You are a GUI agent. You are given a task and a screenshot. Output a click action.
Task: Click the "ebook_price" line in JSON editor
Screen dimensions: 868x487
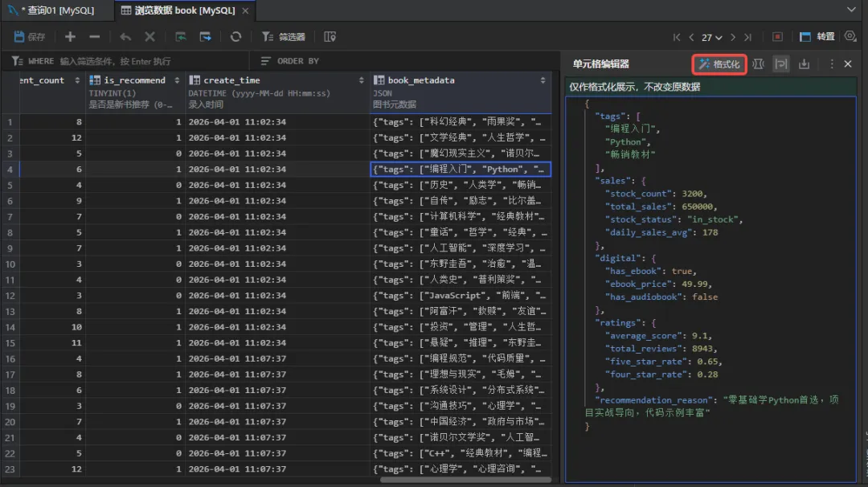(x=658, y=284)
